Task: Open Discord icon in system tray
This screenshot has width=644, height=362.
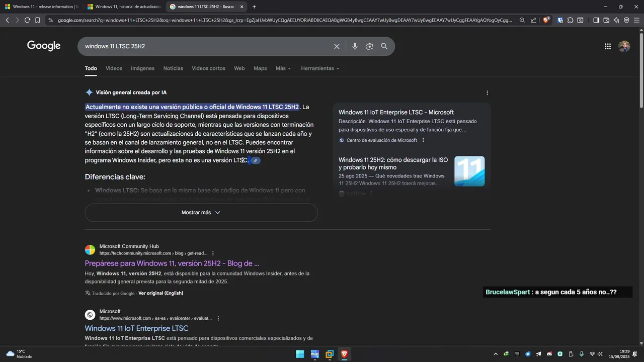Action: click(x=549, y=354)
